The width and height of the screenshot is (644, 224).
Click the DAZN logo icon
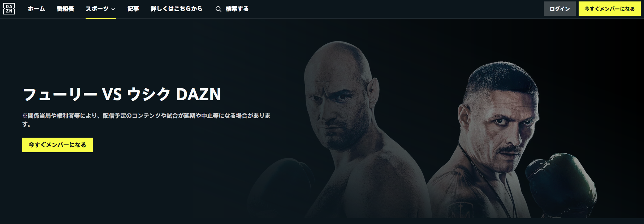point(9,9)
